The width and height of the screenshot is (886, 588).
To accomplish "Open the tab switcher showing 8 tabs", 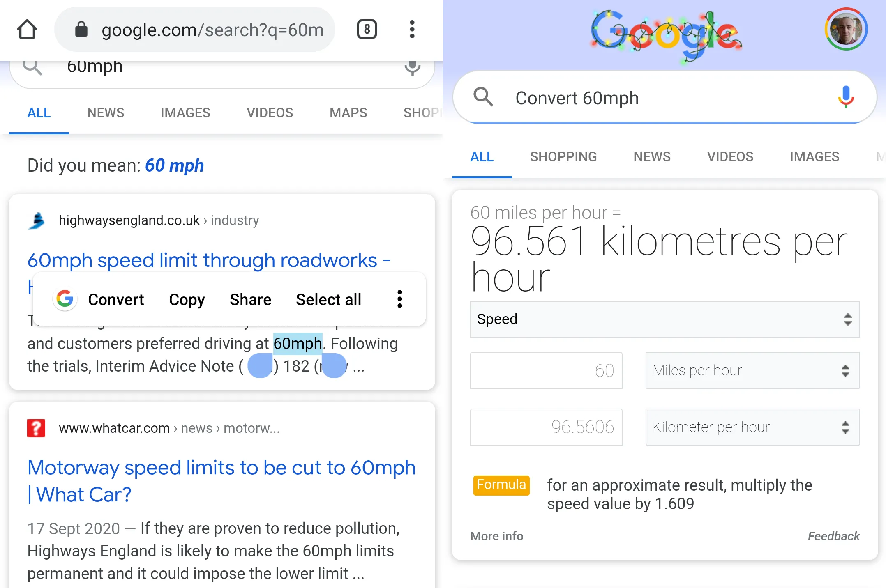I will [367, 30].
